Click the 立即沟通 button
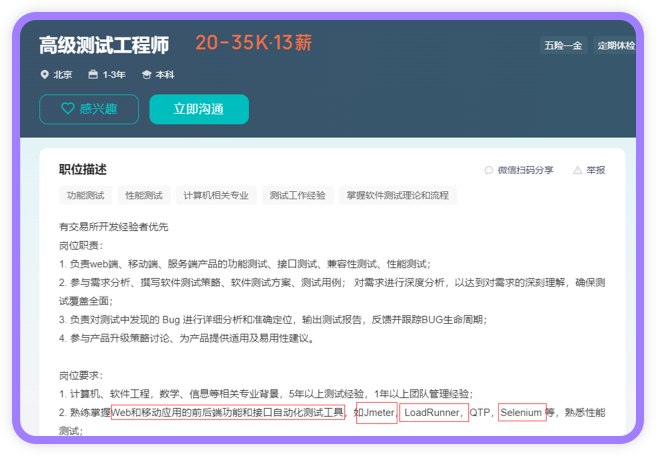 [x=198, y=109]
